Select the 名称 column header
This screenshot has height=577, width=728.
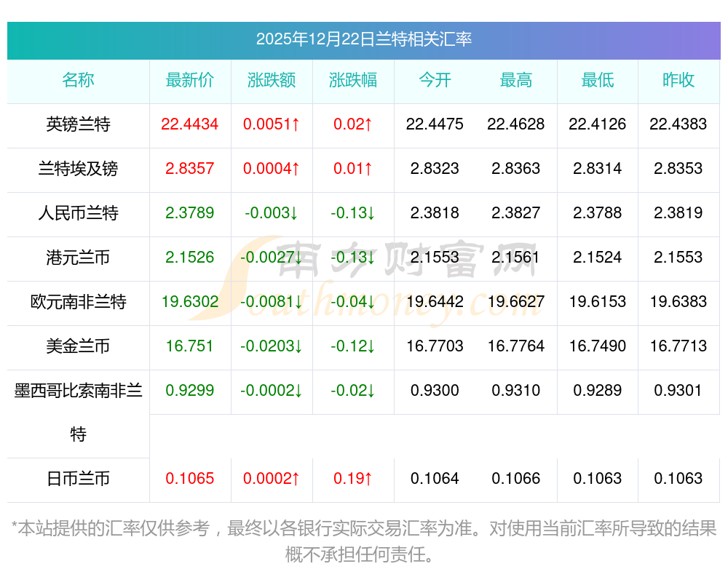(x=78, y=80)
